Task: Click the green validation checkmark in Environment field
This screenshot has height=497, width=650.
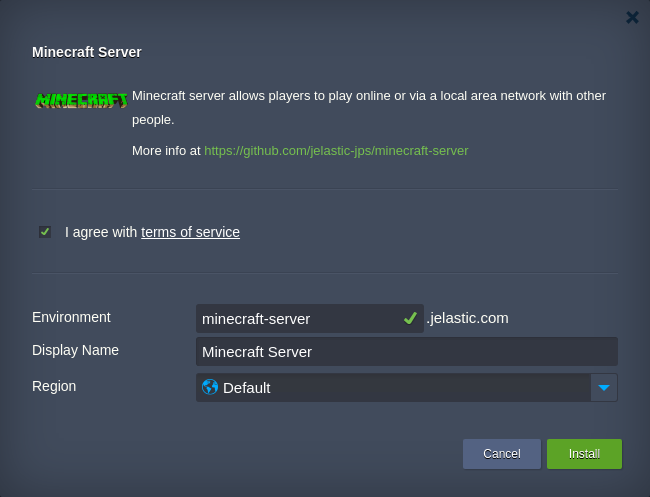Action: (x=410, y=318)
